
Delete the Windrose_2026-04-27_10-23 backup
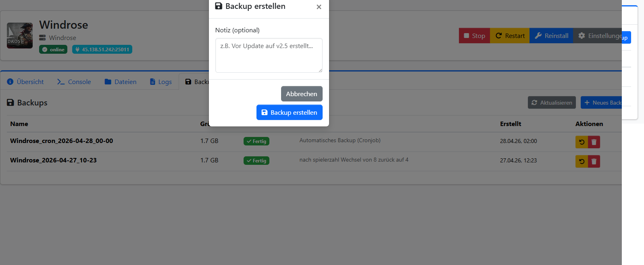click(x=594, y=162)
